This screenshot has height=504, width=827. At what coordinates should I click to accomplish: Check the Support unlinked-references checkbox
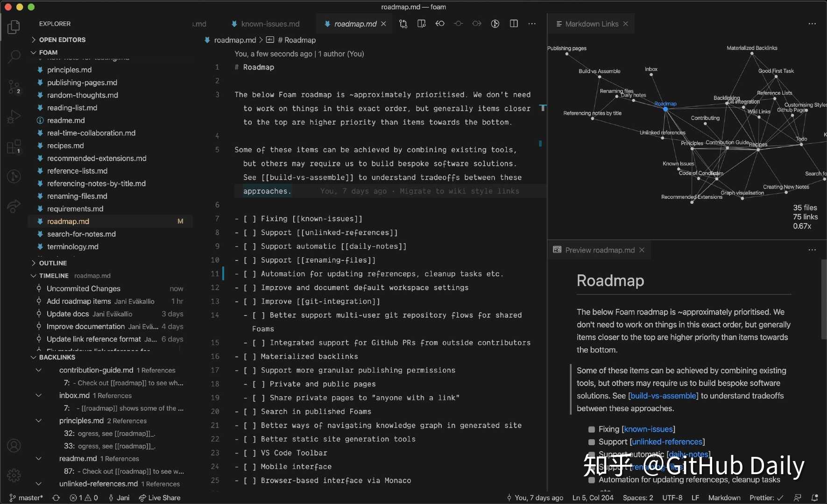(x=592, y=442)
